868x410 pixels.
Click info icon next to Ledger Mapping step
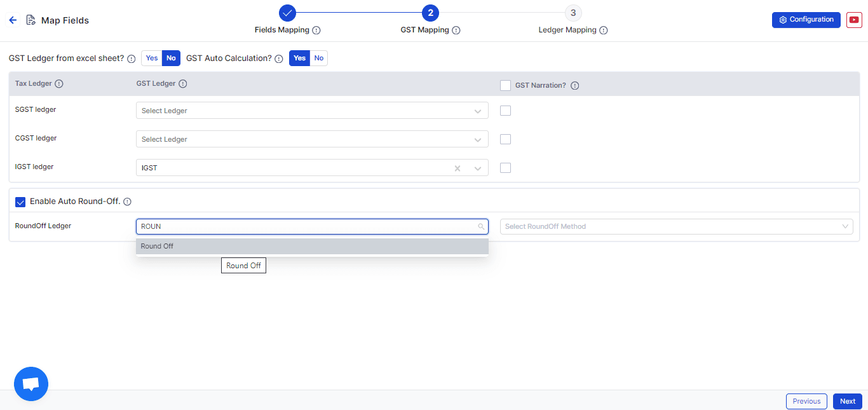tap(604, 31)
